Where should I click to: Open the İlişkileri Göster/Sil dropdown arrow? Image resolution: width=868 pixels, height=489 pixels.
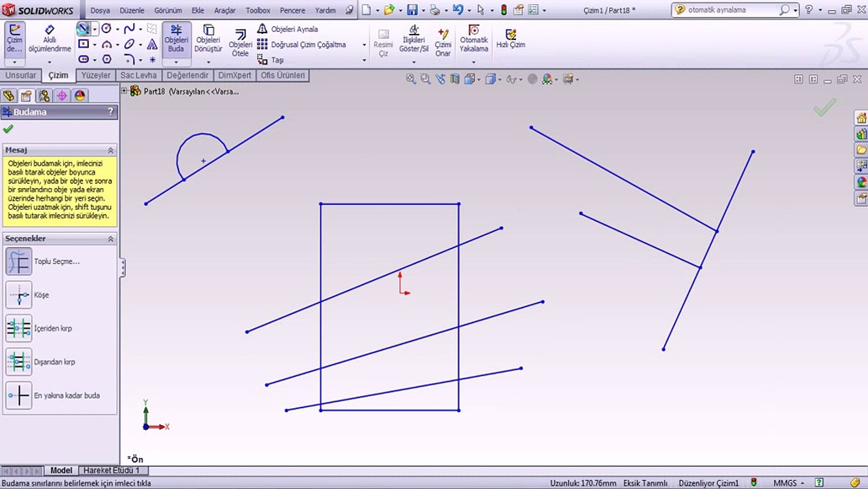coord(414,62)
